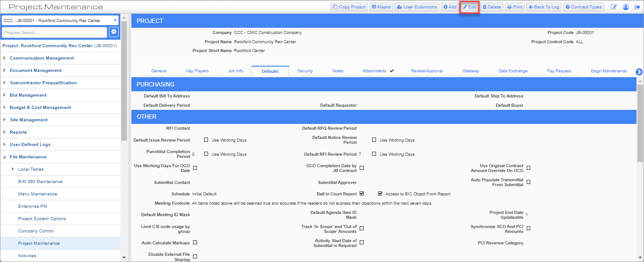Image resolution: width=644 pixels, height=262 pixels.
Task: Open Contract Types
Action: coord(584,7)
